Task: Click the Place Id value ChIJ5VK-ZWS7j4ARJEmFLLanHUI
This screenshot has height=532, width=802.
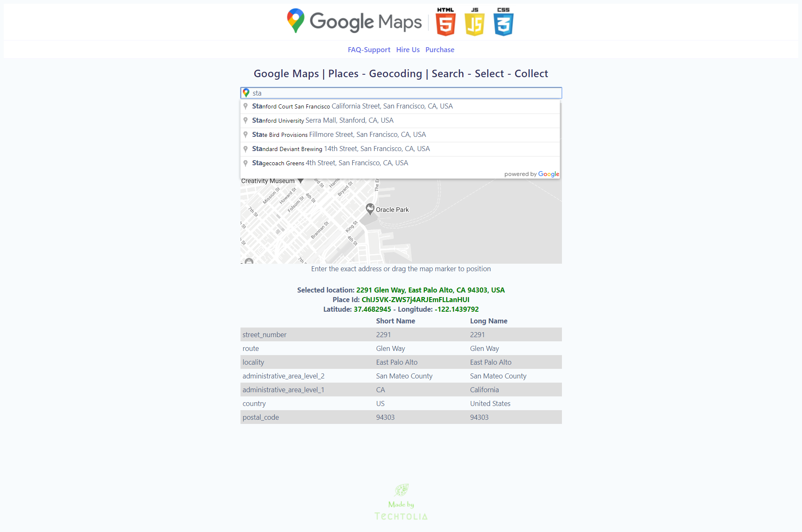Action: [x=415, y=300]
